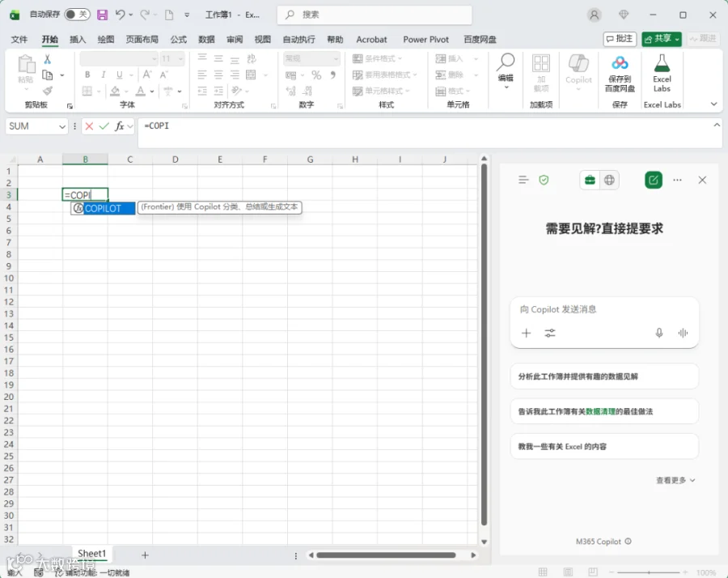The height and width of the screenshot is (578, 728).
Task: Click the diamond premium icon
Action: [x=624, y=15]
